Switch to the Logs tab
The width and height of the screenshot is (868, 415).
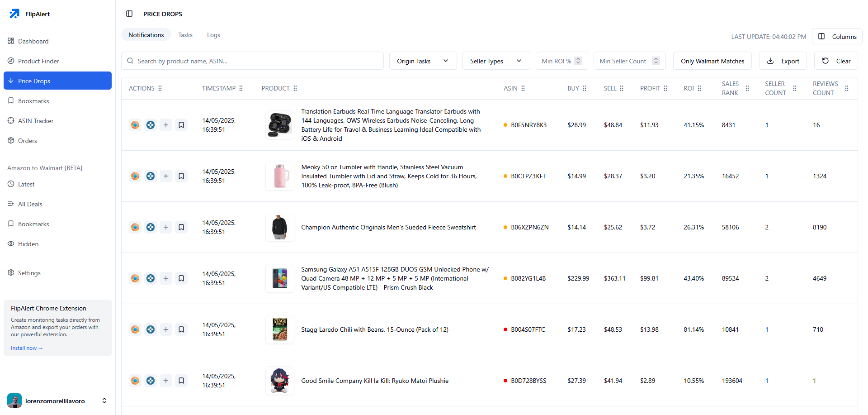click(213, 35)
